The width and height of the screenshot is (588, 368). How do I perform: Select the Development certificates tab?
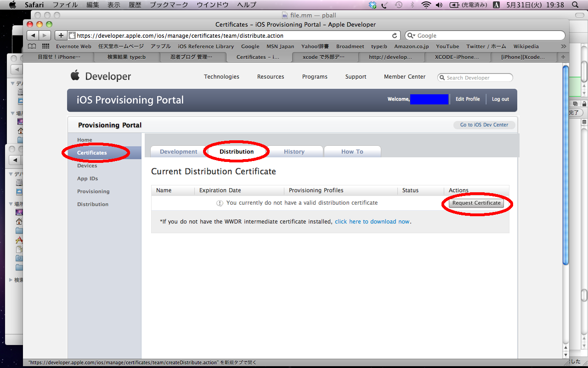[x=179, y=152]
